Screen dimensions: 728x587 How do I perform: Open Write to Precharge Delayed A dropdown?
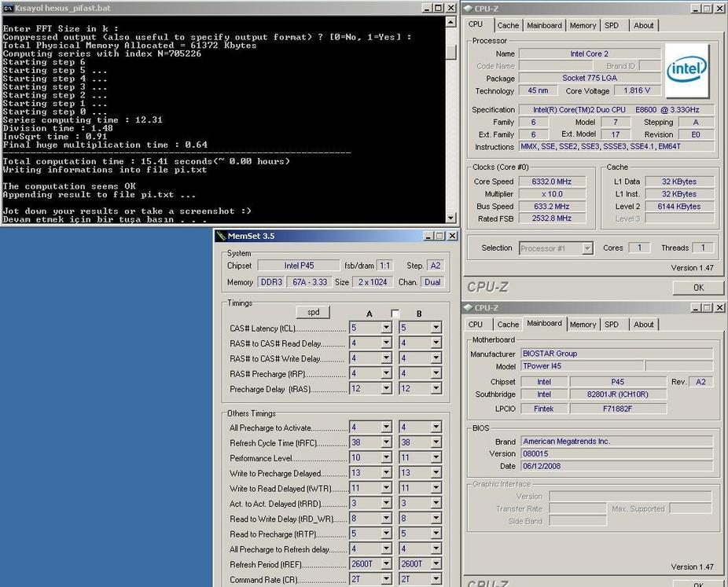tap(386, 472)
